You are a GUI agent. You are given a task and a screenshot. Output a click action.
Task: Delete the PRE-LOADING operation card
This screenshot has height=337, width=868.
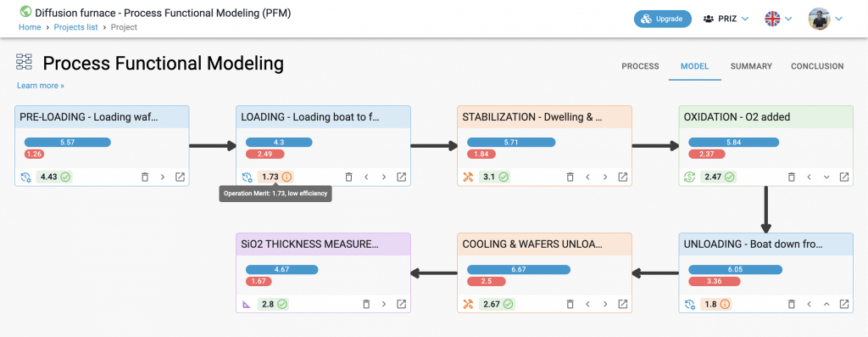coord(144,177)
